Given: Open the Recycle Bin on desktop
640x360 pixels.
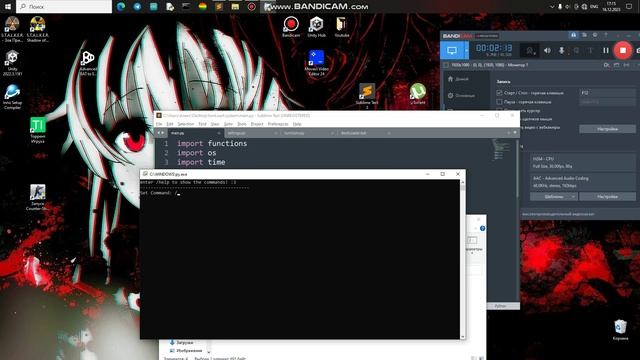Looking at the screenshot, I should coord(620,330).
